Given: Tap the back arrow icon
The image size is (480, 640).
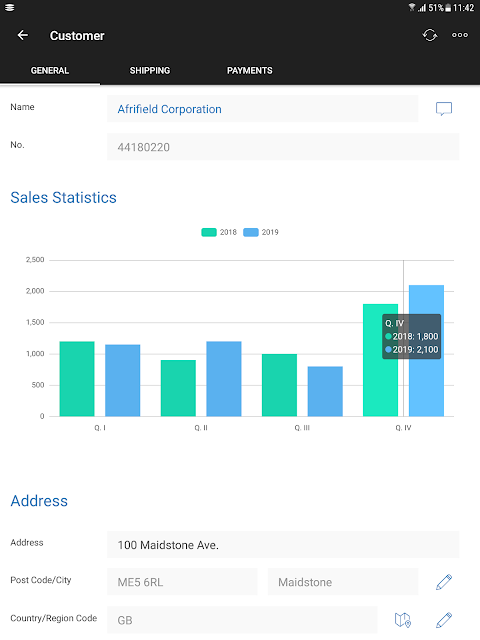Looking at the screenshot, I should [x=22, y=36].
